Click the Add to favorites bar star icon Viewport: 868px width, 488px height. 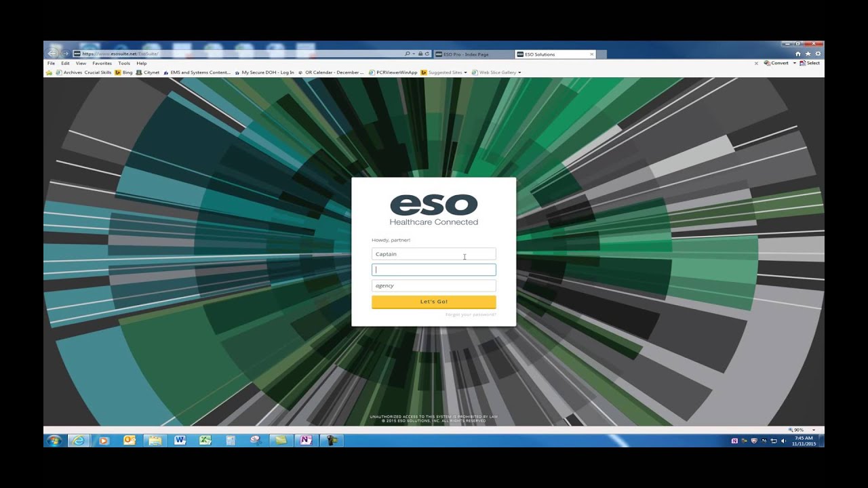point(50,72)
